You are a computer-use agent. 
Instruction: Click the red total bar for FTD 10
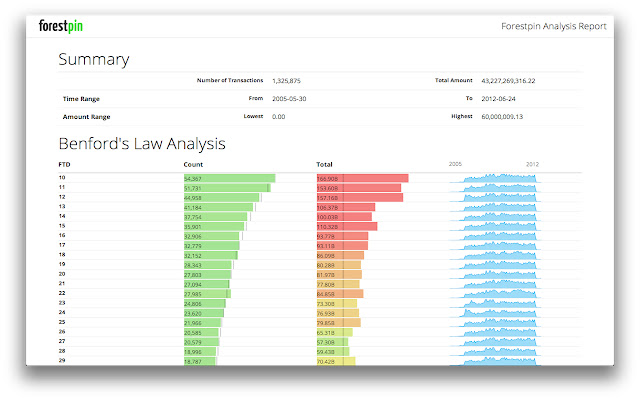(362, 178)
